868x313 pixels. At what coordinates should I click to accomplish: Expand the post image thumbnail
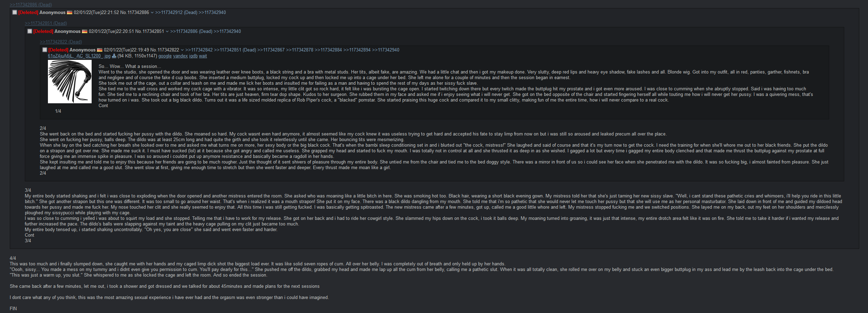click(70, 82)
